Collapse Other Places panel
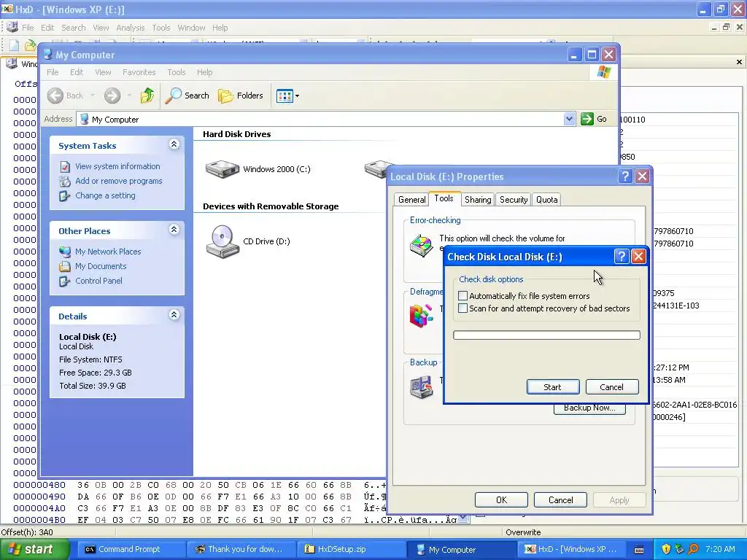This screenshot has width=747, height=560. point(174,230)
